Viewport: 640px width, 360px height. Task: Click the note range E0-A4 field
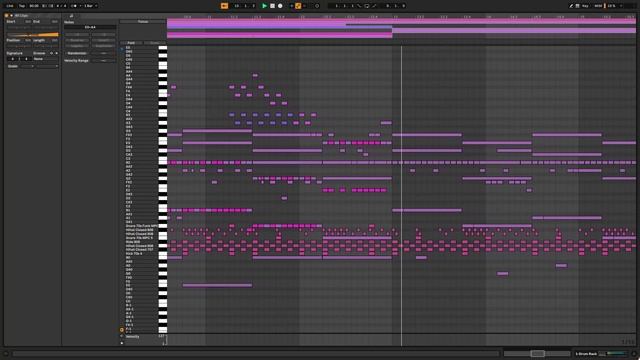pos(90,27)
